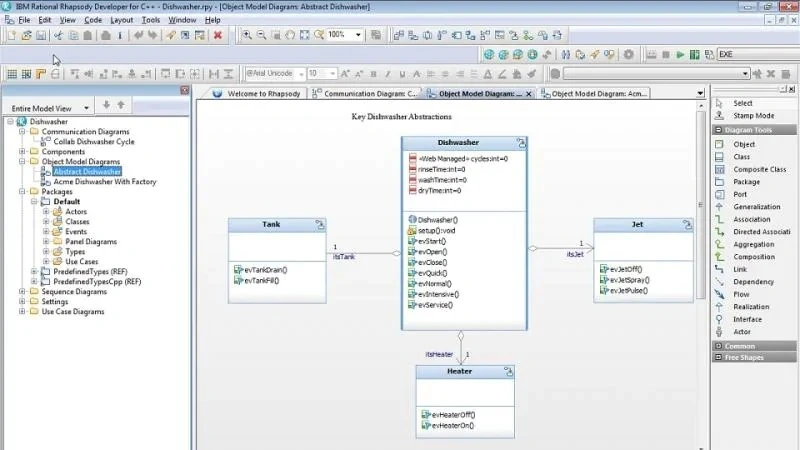Select the Aggregation tool
Screen dimensions: 800x450
click(x=753, y=244)
